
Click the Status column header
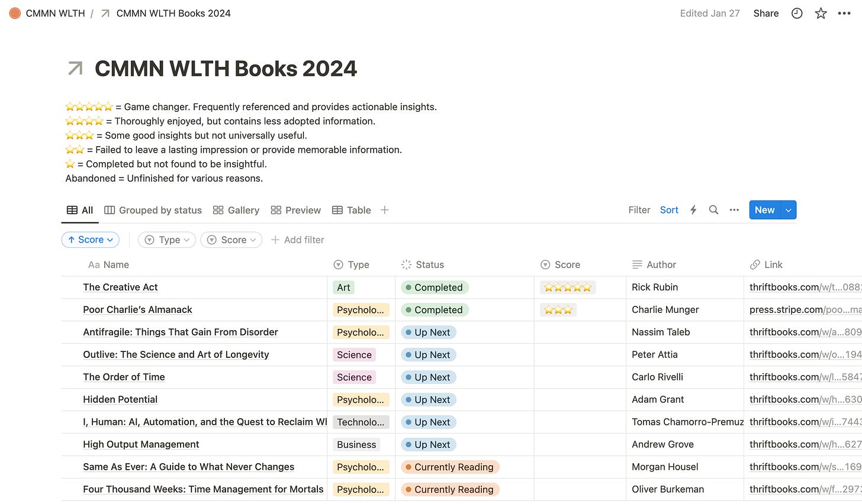423,265
